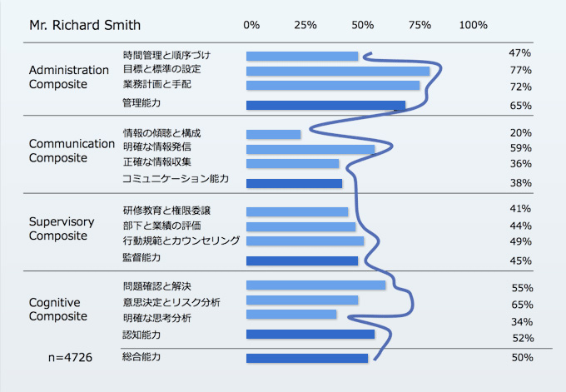Click the コミュニケーション能力 dark bar
This screenshot has height=392, width=566.
(x=294, y=183)
